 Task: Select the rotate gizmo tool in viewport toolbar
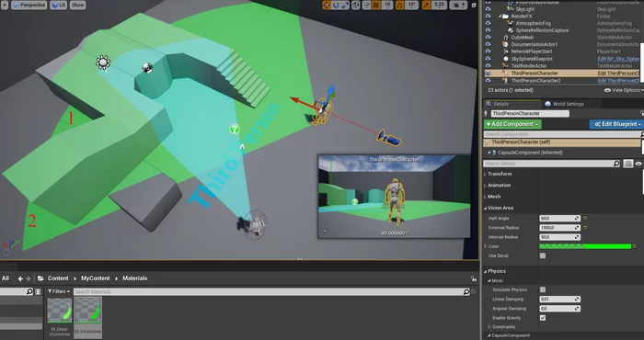click(x=336, y=5)
